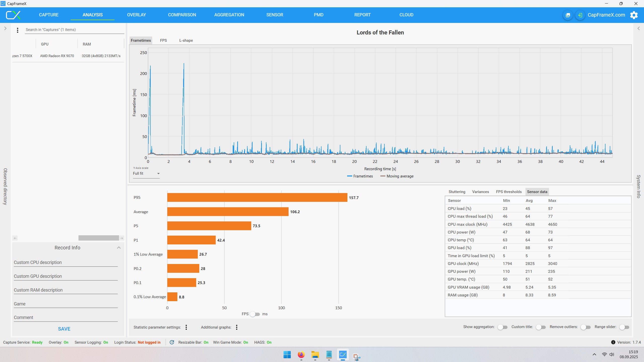This screenshot has height=362, width=644.
Task: Open Additional graphs three-dot menu
Action: tap(236, 327)
